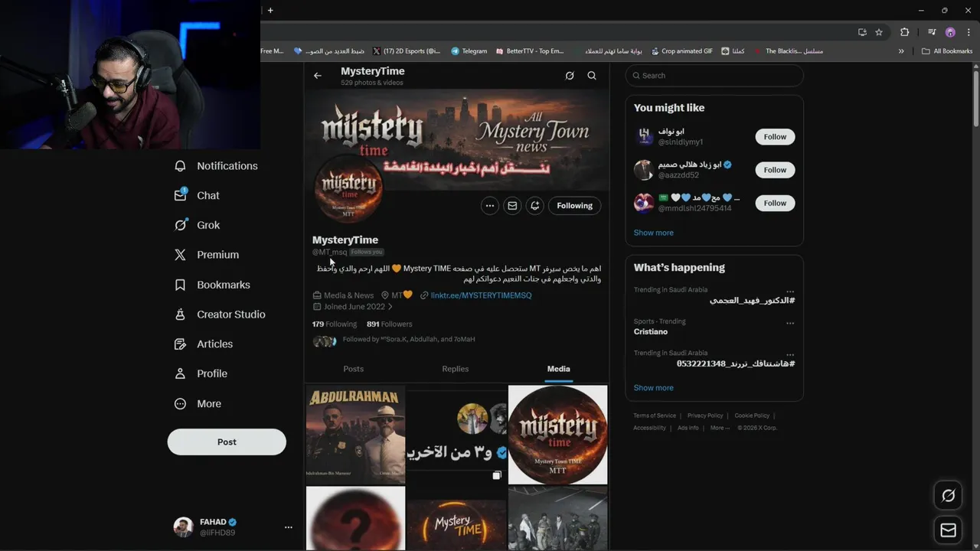Open Privacy Policy link
This screenshot has height=551, width=980.
click(705, 416)
